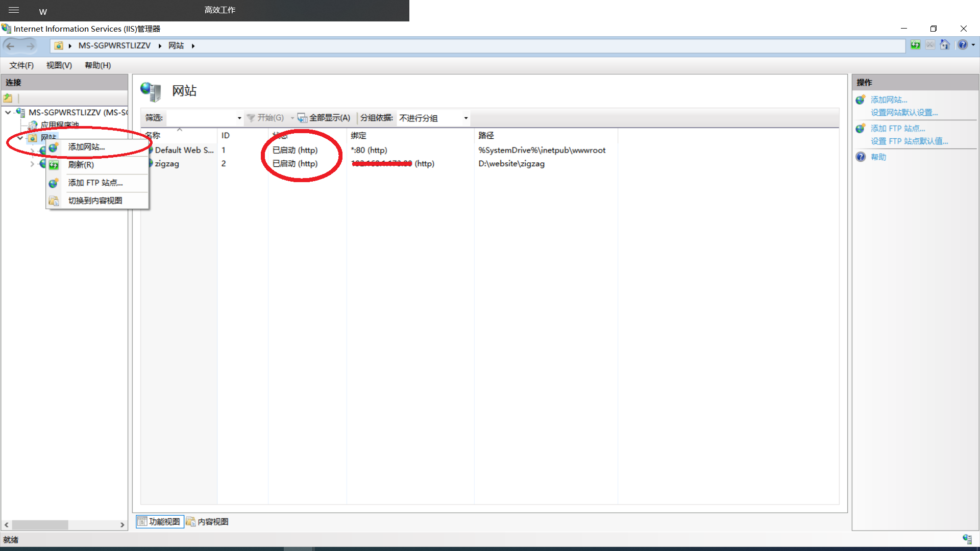Viewport: 980px width, 551px height.
Task: Click the back navigation arrow
Action: pyautogui.click(x=11, y=46)
